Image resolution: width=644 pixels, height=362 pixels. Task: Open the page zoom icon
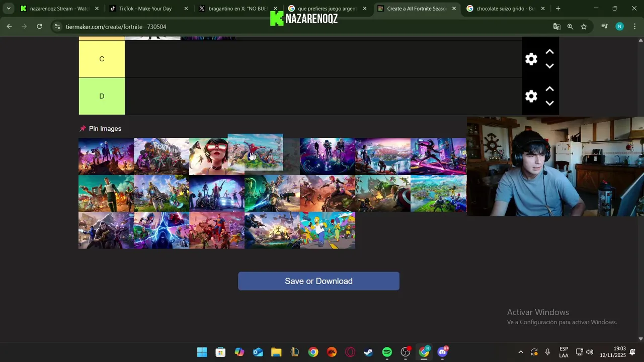click(570, 27)
